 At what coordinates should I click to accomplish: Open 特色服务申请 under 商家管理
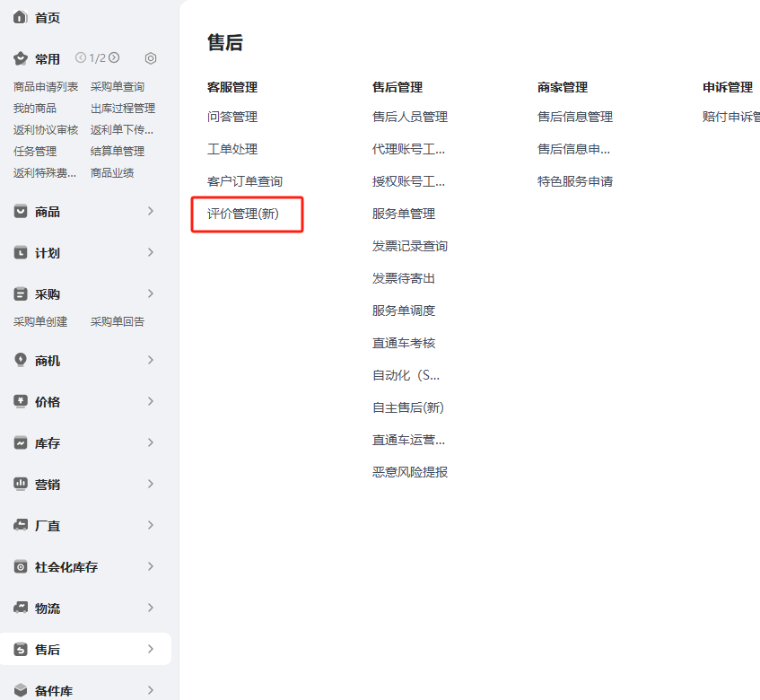575,181
